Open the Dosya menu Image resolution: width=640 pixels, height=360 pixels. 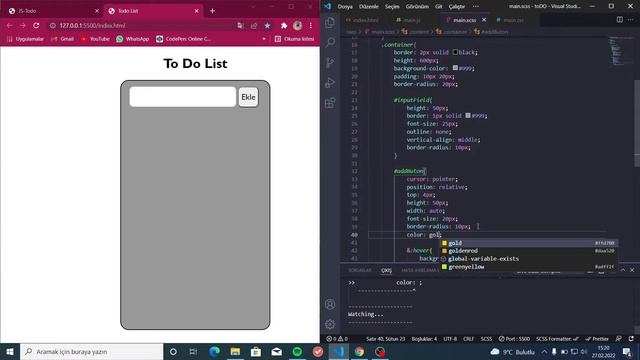tap(345, 7)
